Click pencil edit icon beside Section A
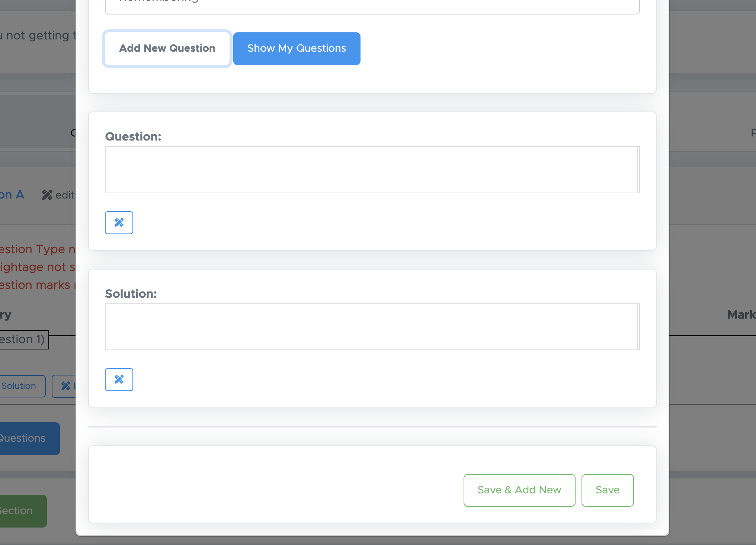The width and height of the screenshot is (756, 545). pyautogui.click(x=47, y=195)
